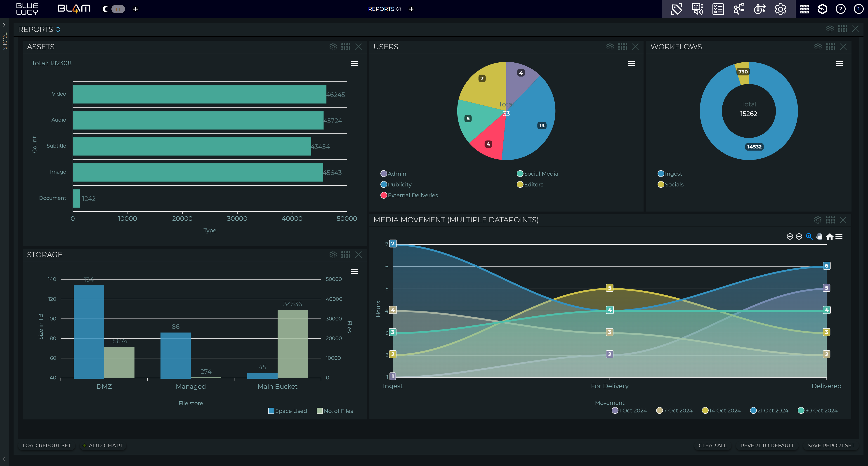The image size is (868, 466).
Task: Open BLAM settings via the gear icon
Action: tap(780, 9)
